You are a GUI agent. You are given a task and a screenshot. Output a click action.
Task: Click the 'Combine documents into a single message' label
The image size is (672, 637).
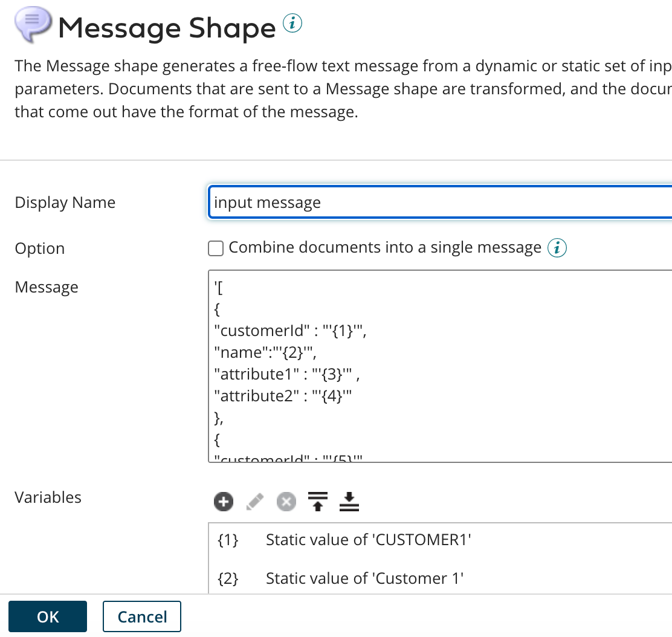pos(385,248)
